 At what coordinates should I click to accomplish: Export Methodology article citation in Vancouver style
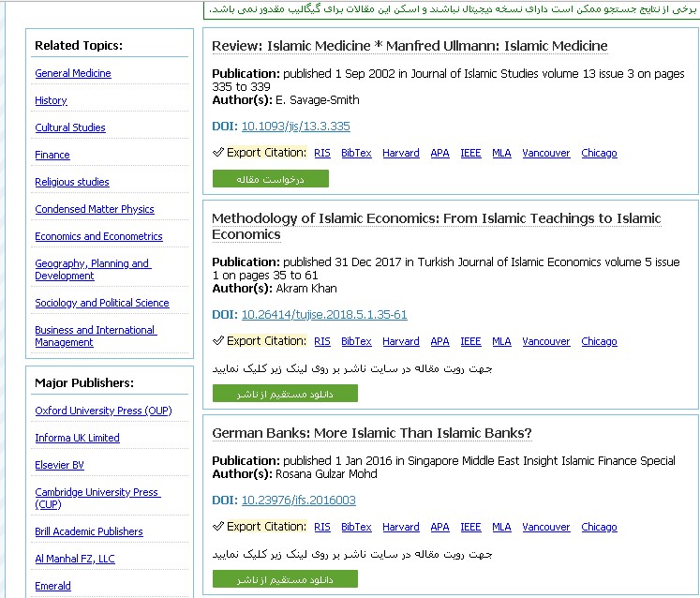tap(546, 341)
